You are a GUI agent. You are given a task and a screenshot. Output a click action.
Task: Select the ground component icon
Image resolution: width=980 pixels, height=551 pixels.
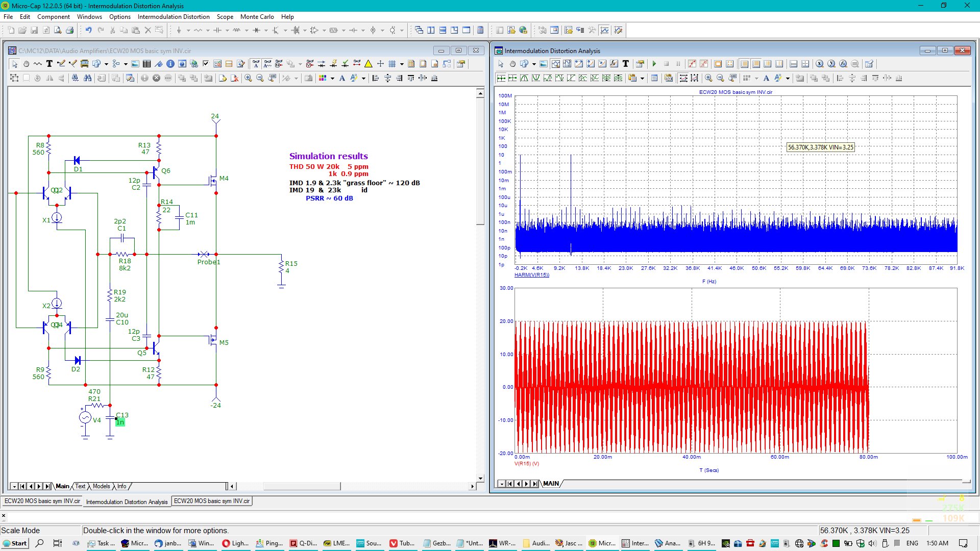pos(179,30)
